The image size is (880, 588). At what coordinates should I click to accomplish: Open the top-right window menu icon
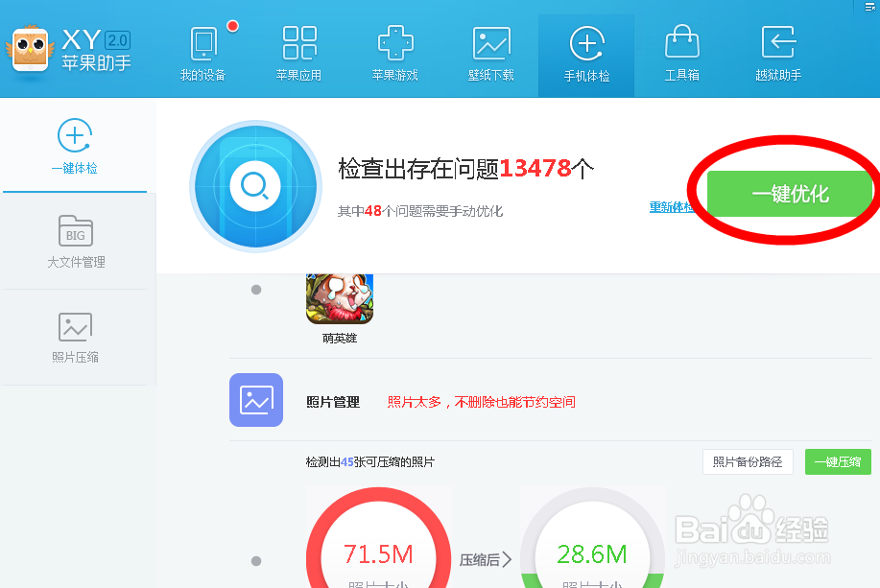[869, 7]
